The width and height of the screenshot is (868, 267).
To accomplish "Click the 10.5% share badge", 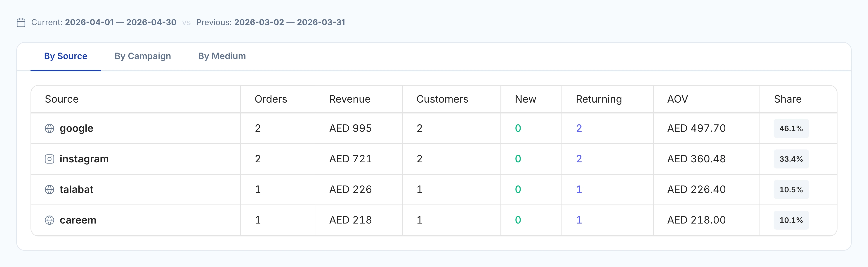I will click(x=791, y=189).
